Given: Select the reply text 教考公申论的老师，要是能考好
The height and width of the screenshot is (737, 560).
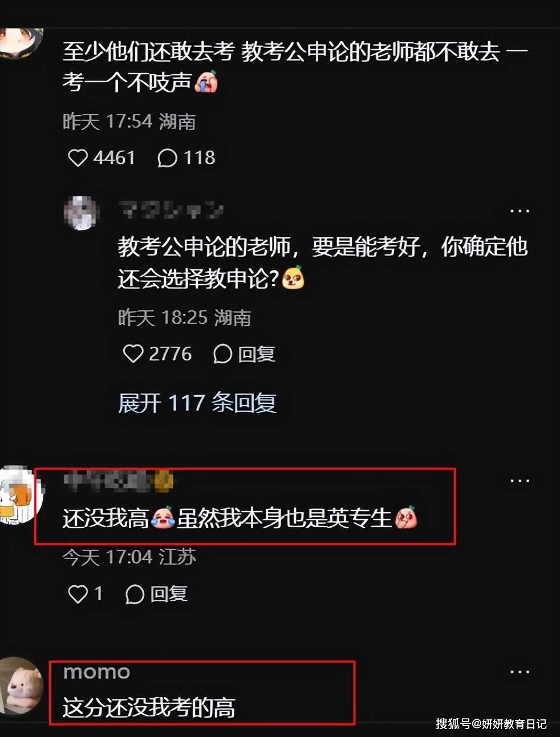Looking at the screenshot, I should coord(322,262).
